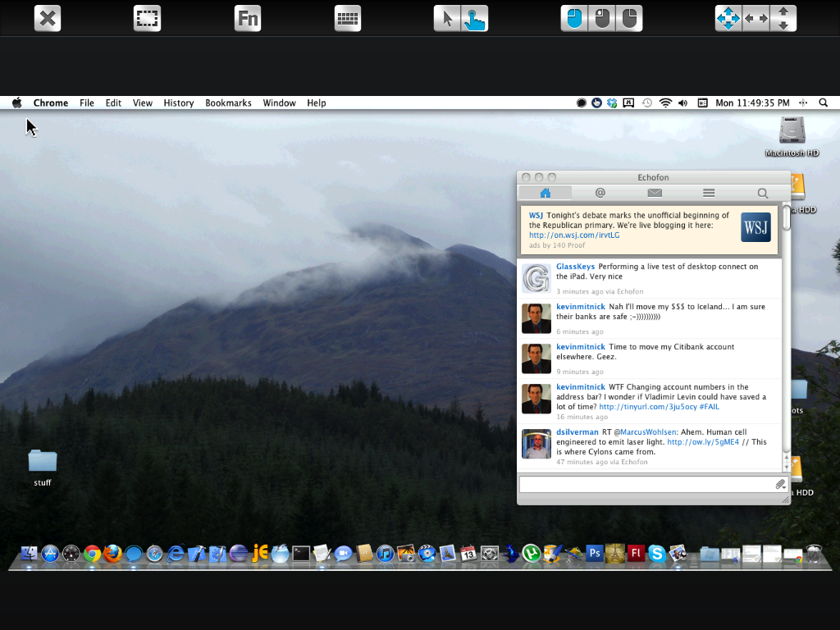Open the Bookmarks menu in menu bar
The image size is (840, 630).
pyautogui.click(x=228, y=103)
